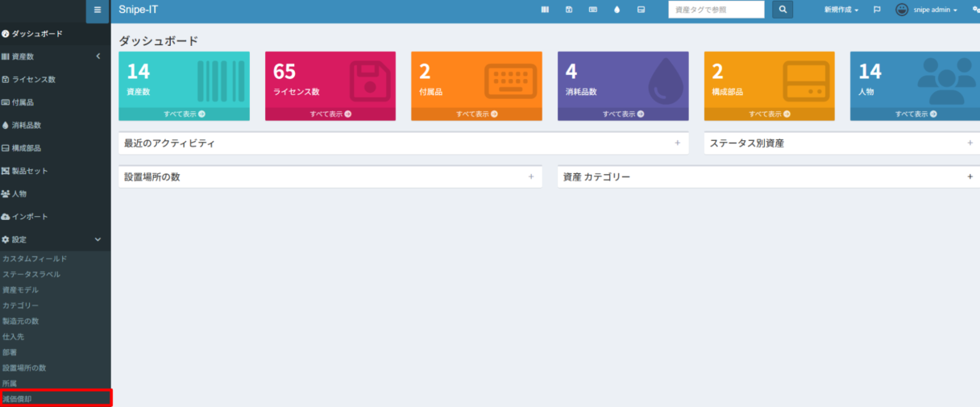Select 減価償却 in the settings submenu

point(18,398)
